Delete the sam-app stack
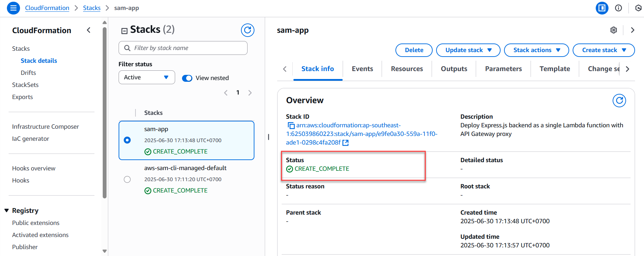 414,50
